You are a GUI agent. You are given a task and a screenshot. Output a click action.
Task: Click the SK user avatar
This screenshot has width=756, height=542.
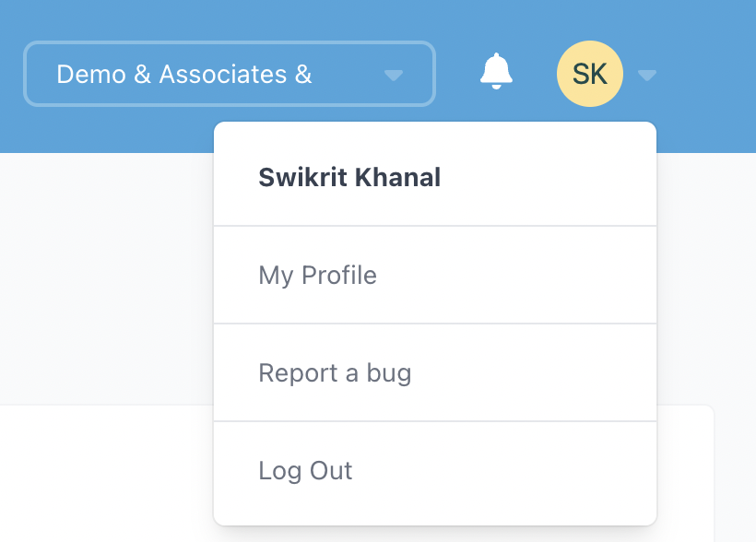590,74
